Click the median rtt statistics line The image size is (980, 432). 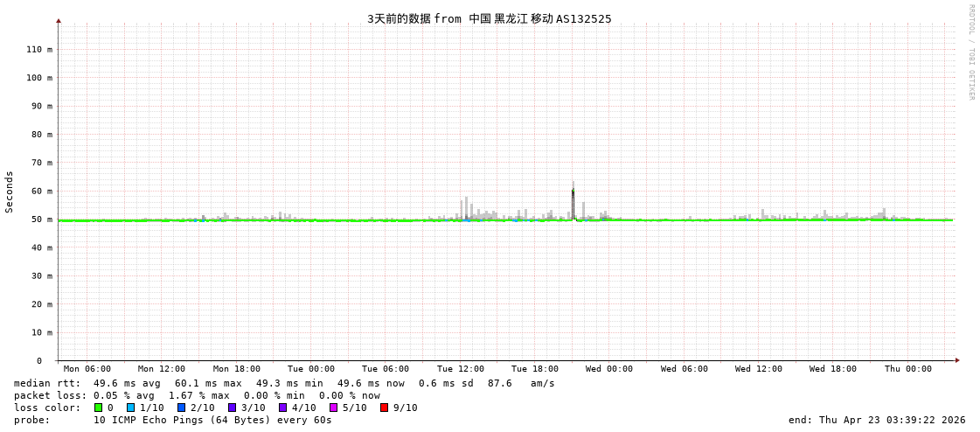pyautogui.click(x=284, y=383)
